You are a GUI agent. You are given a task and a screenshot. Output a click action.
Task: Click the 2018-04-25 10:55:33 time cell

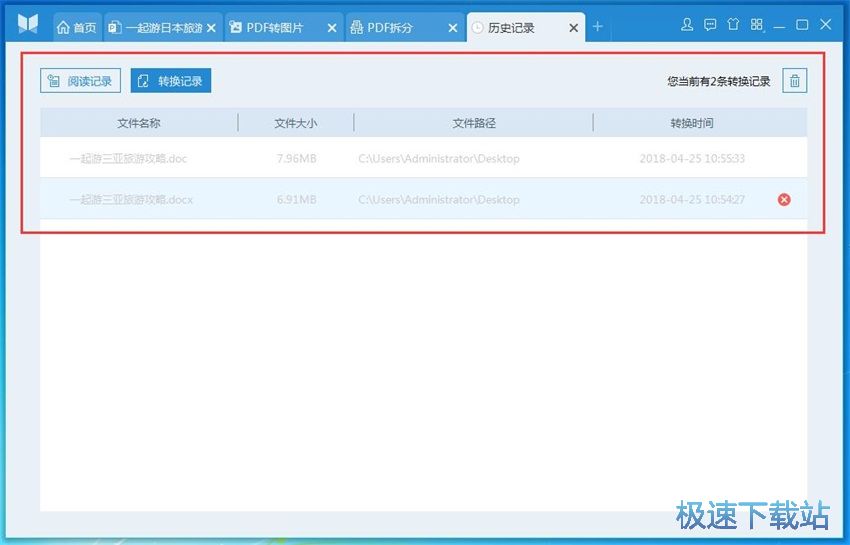click(x=692, y=158)
